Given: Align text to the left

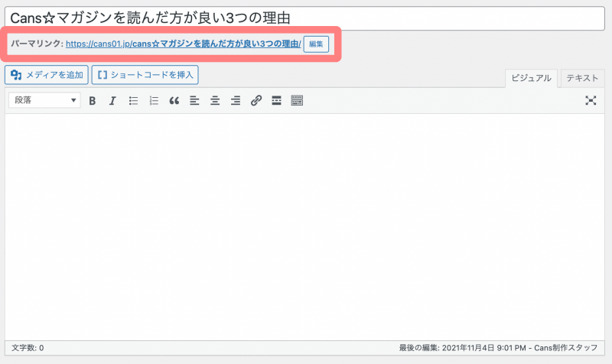Looking at the screenshot, I should pos(194,100).
